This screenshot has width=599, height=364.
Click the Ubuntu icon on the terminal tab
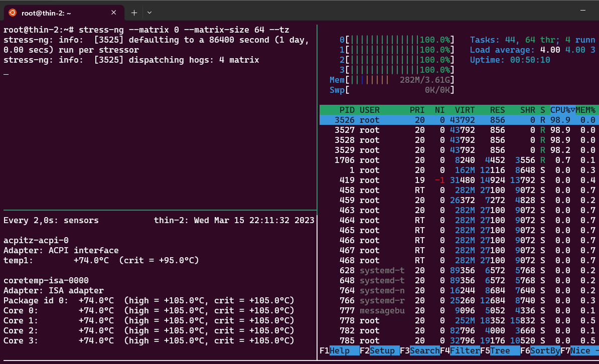[13, 13]
